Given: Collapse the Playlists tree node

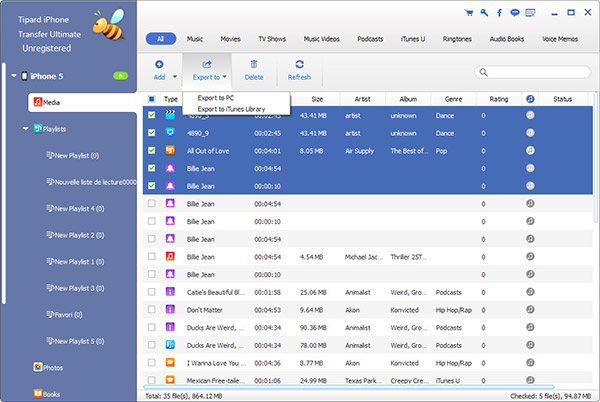Looking at the screenshot, I should click(x=26, y=129).
